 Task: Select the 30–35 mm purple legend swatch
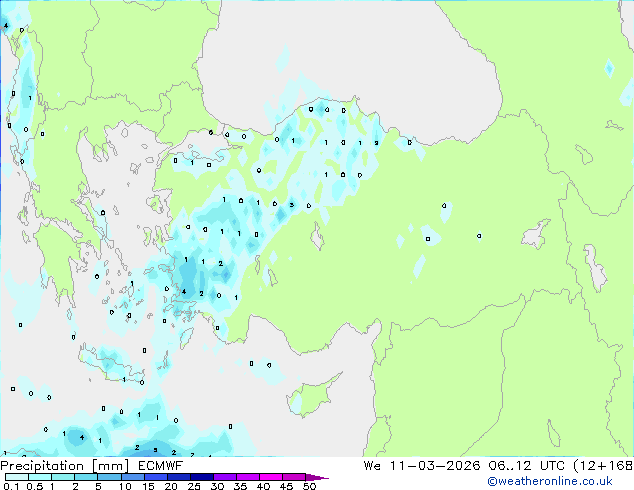[x=224, y=477]
